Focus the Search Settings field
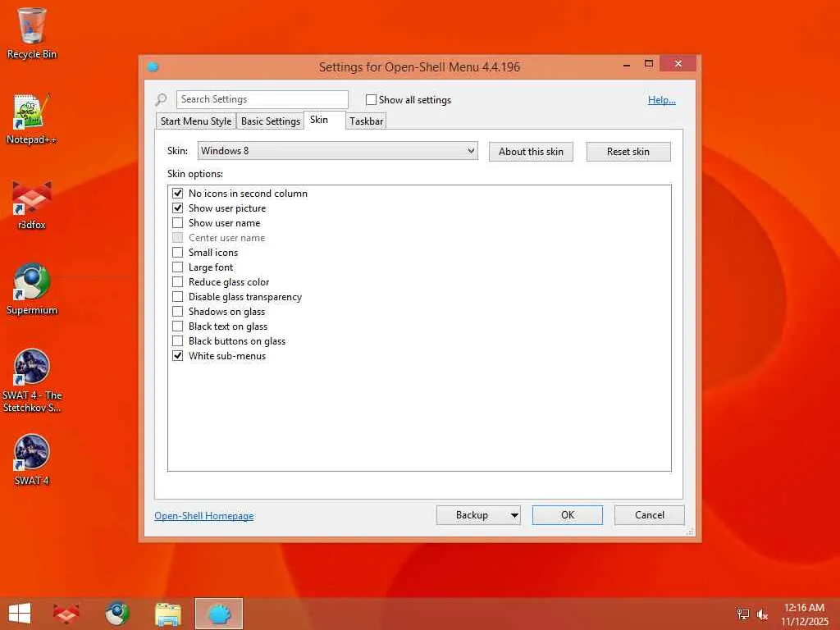The height and width of the screenshot is (630, 840). tap(262, 99)
